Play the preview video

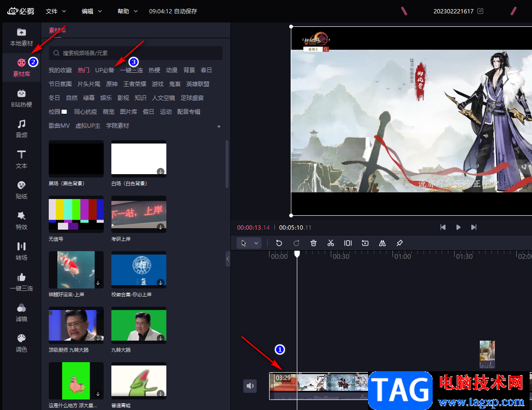click(x=458, y=227)
